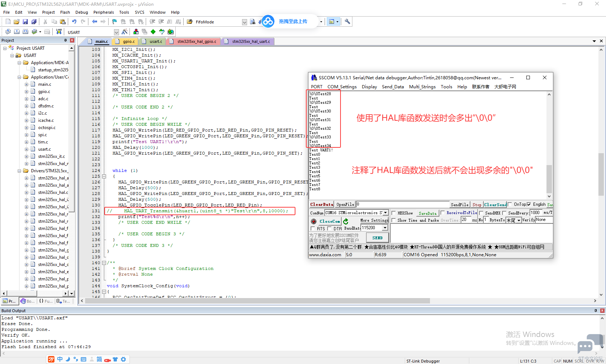Collapse the Project: USART root node

coord(5,48)
